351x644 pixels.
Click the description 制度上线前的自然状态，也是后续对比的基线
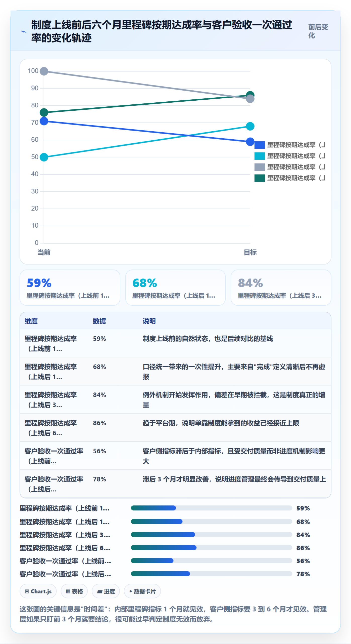(208, 339)
